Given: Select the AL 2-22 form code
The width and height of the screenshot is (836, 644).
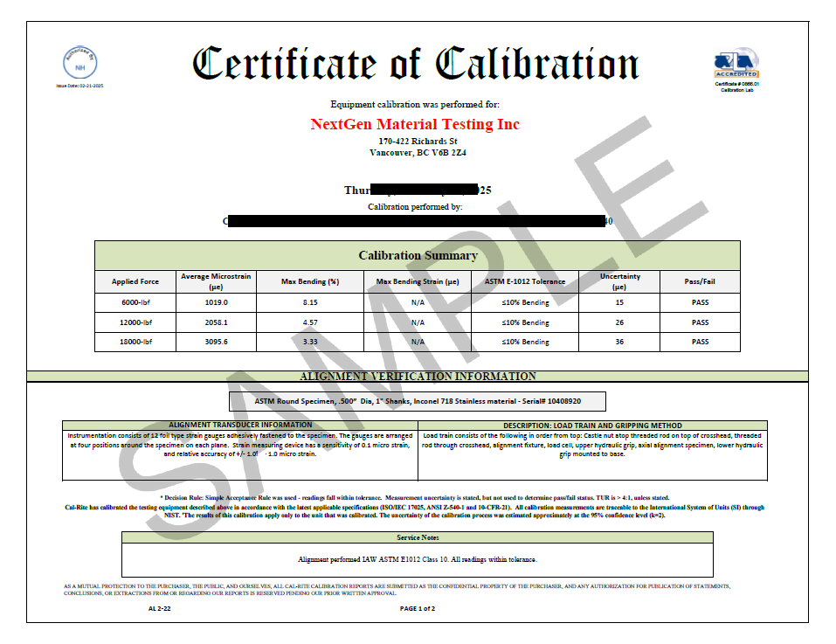Looking at the screenshot, I should (159, 609).
